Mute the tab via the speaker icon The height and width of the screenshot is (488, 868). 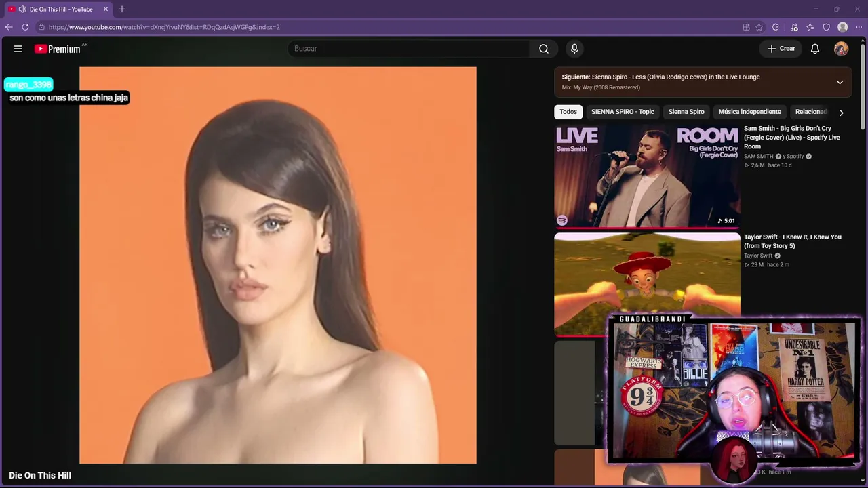pos(22,9)
